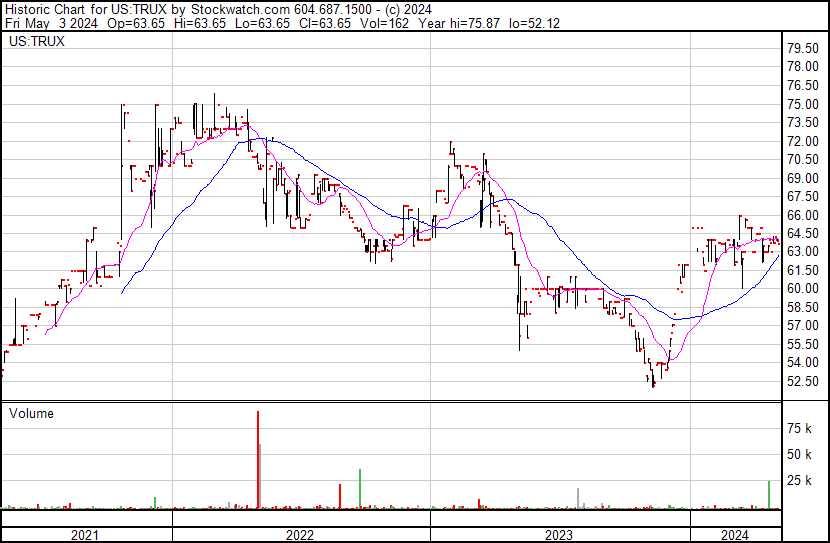Click the Year hi=75.87 value
The width and height of the screenshot is (830, 543).
point(459,23)
